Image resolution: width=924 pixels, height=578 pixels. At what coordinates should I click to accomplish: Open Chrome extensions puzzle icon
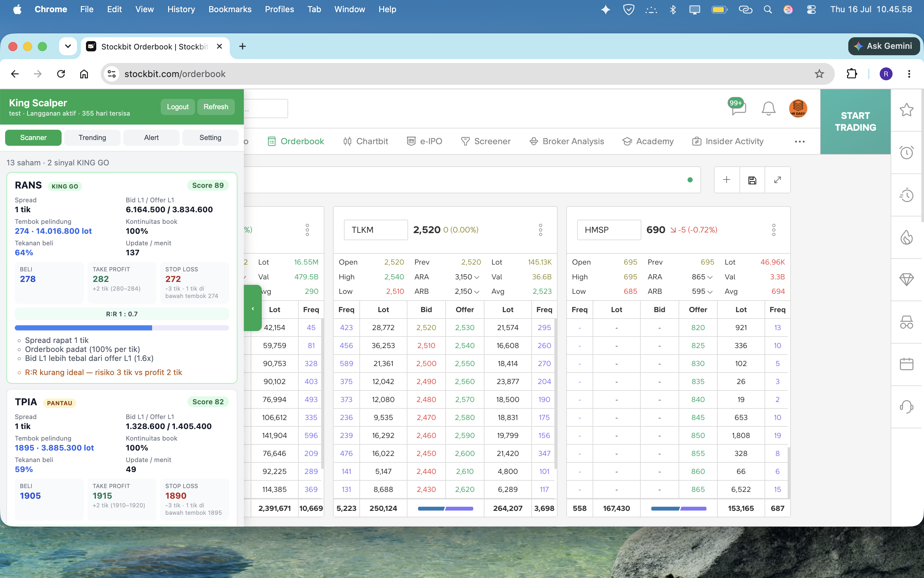(852, 74)
